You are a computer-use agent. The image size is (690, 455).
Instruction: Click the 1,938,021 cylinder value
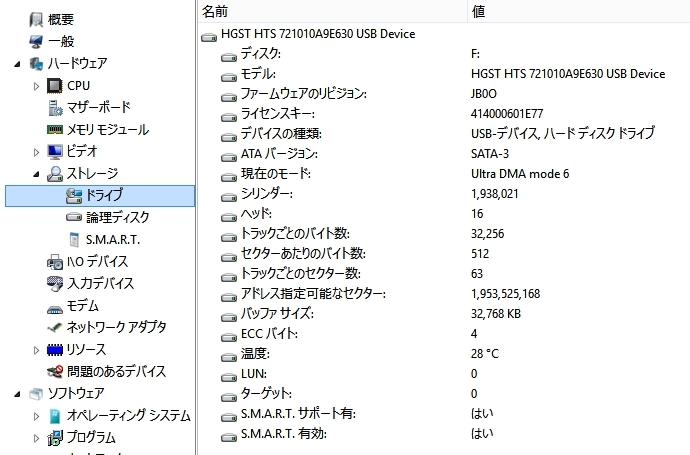tap(495, 194)
